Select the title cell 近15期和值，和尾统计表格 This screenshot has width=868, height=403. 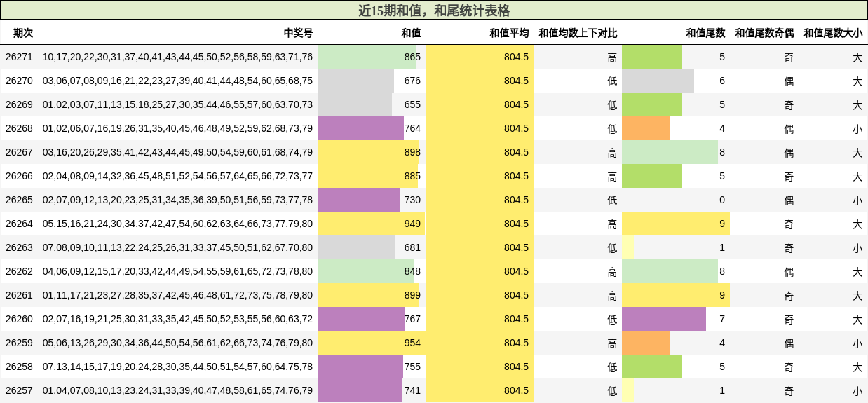click(x=434, y=10)
